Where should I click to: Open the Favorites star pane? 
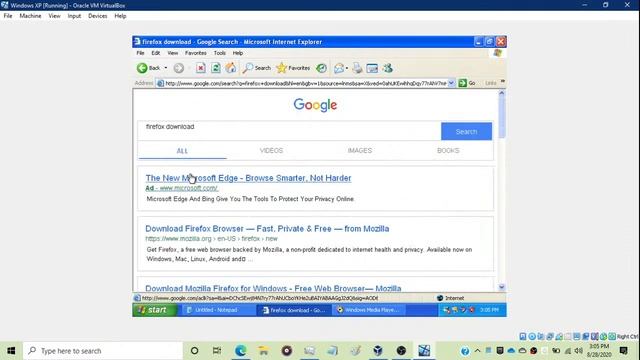(293, 68)
